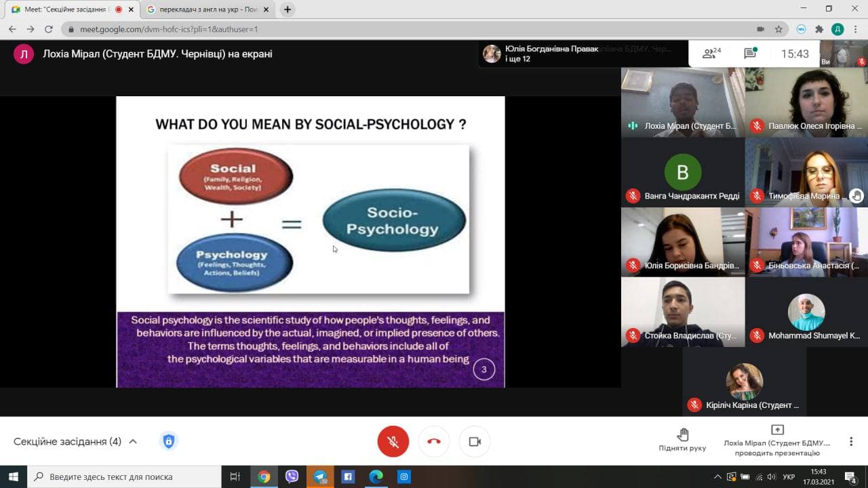The height and width of the screenshot is (488, 868).
Task: Select Стойка Владислав video tile
Action: tap(683, 312)
